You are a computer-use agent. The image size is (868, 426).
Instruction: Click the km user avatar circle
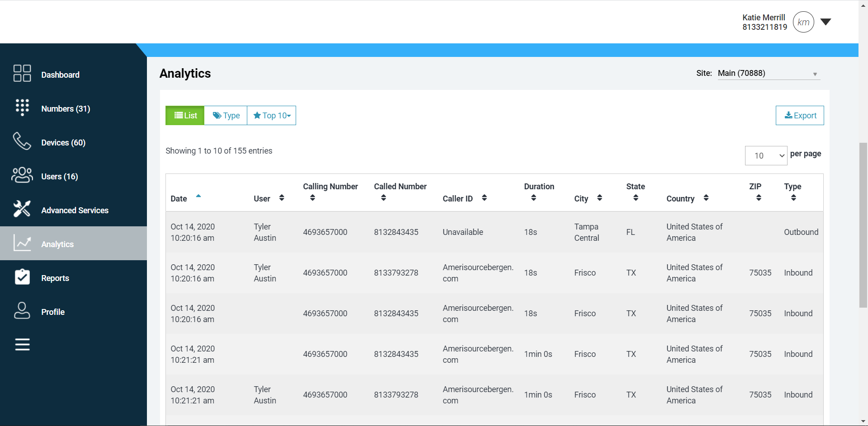803,22
